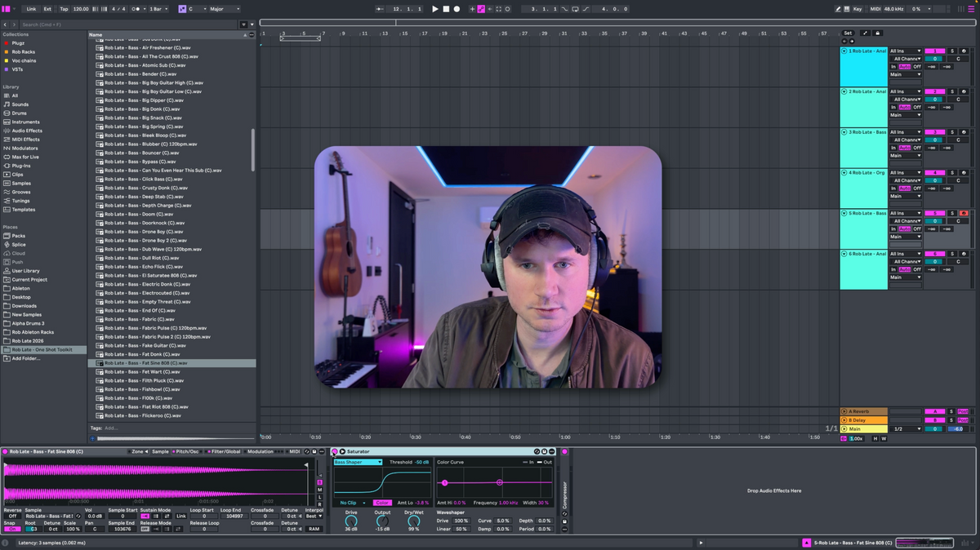Toggle the Automation Arm button
980x550 pixels.
tap(481, 9)
